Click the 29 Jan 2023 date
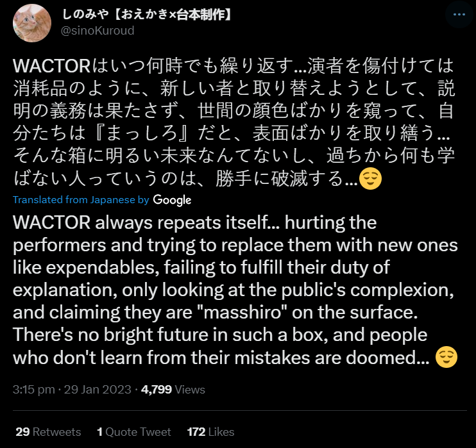This screenshot has height=448, width=476. (x=98, y=390)
